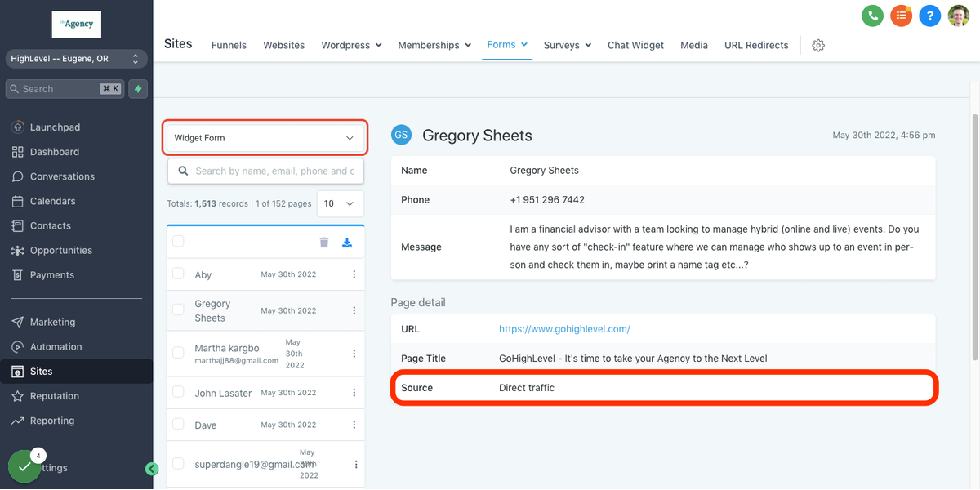The width and height of the screenshot is (980, 490).
Task: Open the three-dot menu for John Lasater
Action: click(354, 393)
